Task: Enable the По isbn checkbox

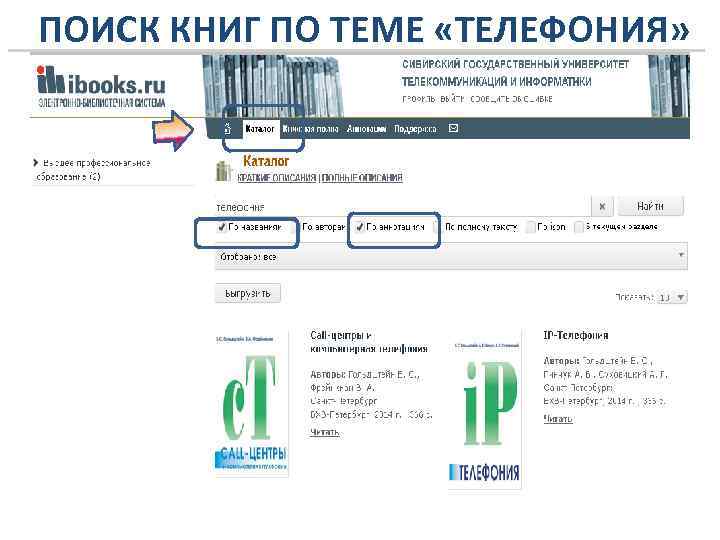Action: click(530, 227)
